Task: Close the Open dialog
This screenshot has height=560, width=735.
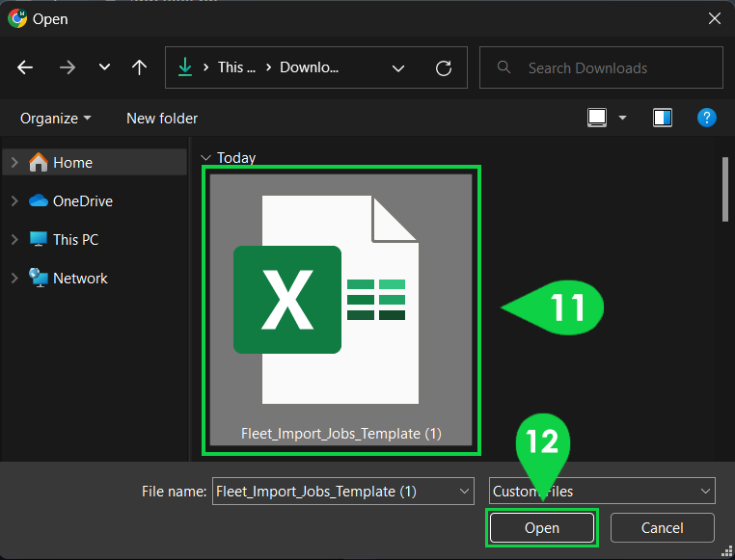Action: 715,18
